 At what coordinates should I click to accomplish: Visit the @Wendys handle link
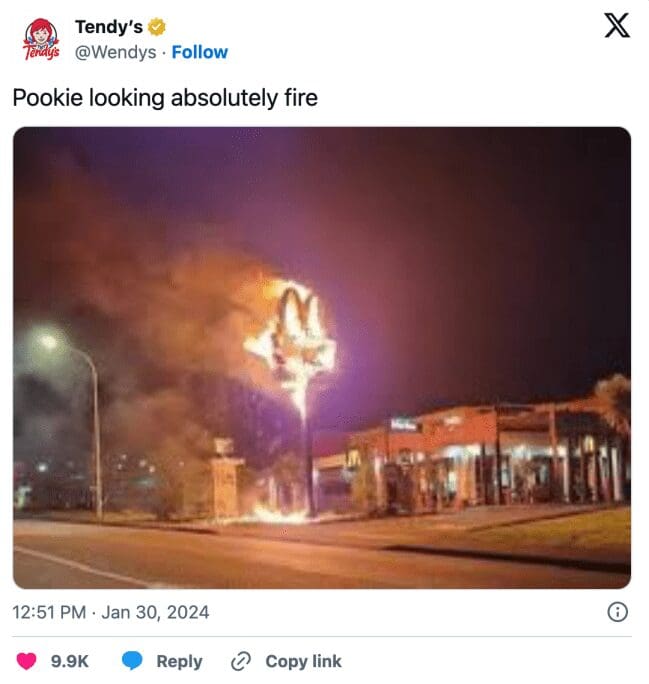[116, 52]
